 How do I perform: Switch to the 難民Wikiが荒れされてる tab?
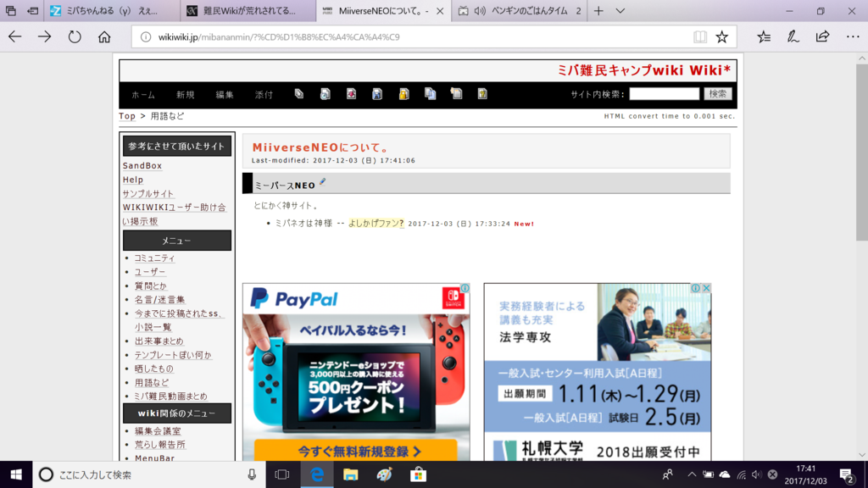pyautogui.click(x=248, y=10)
